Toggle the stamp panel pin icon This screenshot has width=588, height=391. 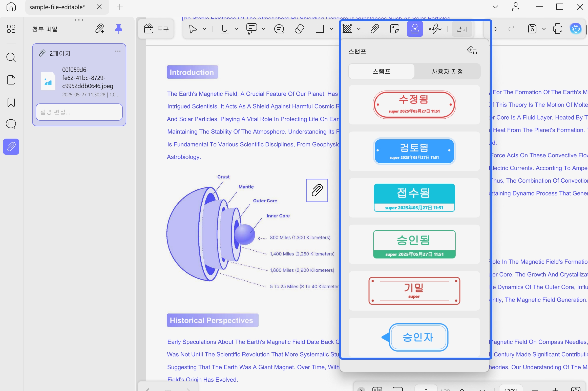(472, 51)
